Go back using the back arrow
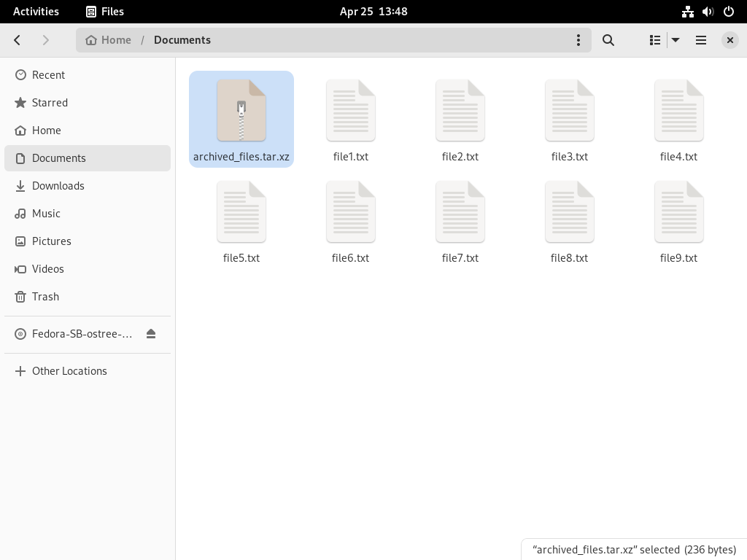The height and width of the screenshot is (560, 747). (18, 40)
